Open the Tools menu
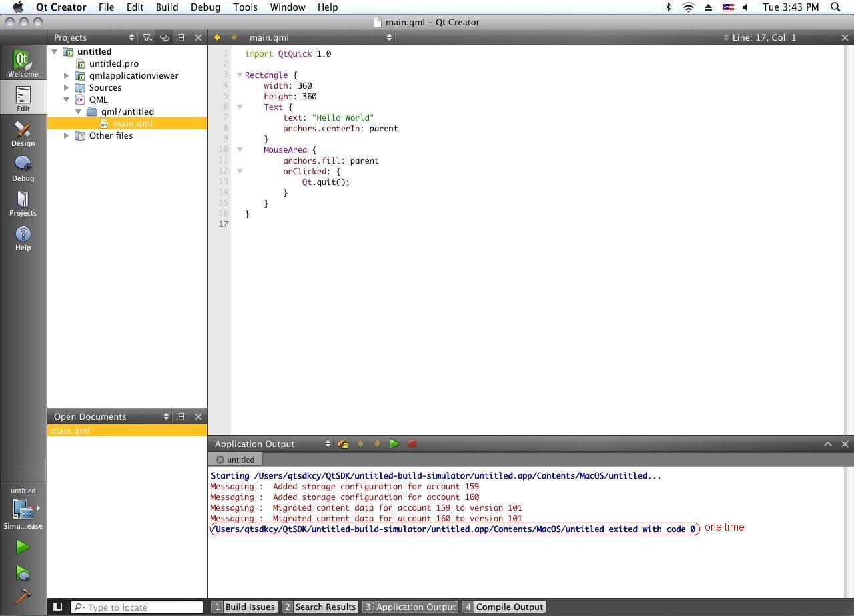This screenshot has height=616, width=854. pyautogui.click(x=245, y=7)
